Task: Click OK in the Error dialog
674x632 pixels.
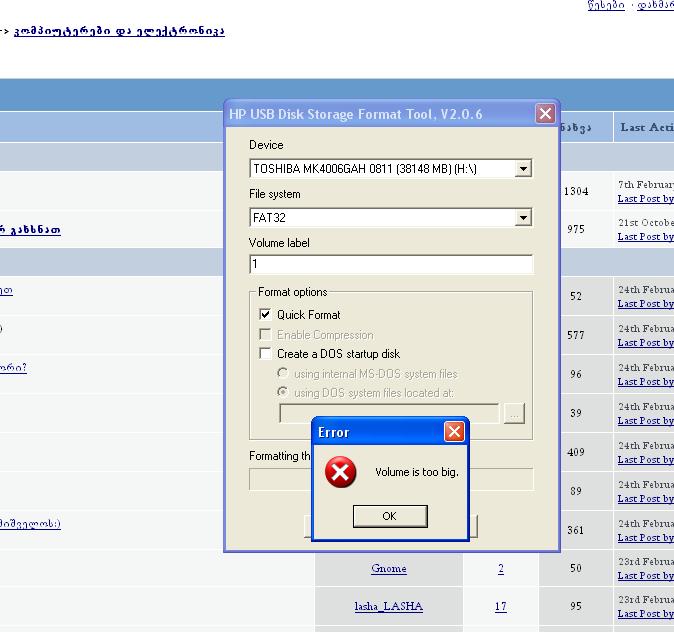Action: (x=390, y=516)
